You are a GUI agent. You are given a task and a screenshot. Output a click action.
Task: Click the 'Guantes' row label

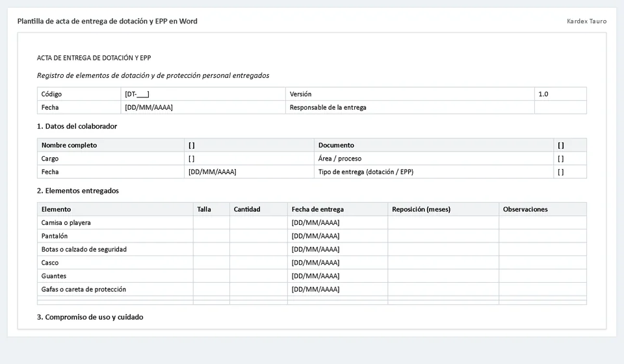click(x=54, y=276)
